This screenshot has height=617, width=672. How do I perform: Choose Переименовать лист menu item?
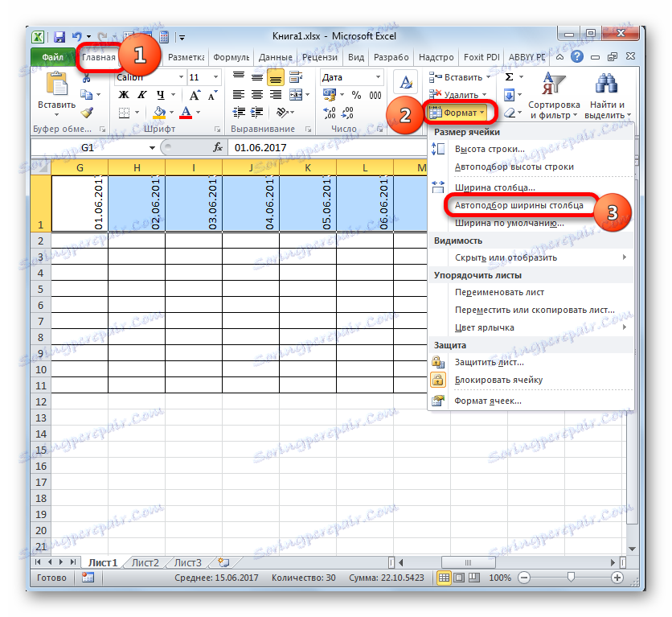coord(499,293)
